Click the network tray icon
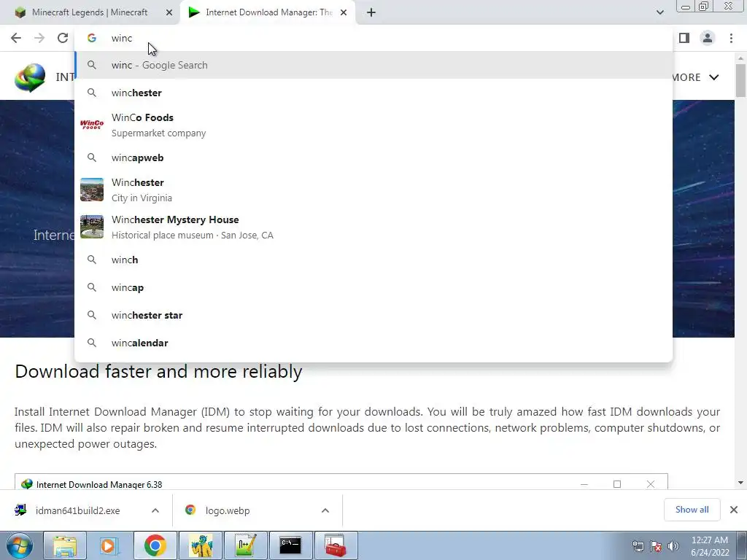The width and height of the screenshot is (747, 560). [638, 546]
